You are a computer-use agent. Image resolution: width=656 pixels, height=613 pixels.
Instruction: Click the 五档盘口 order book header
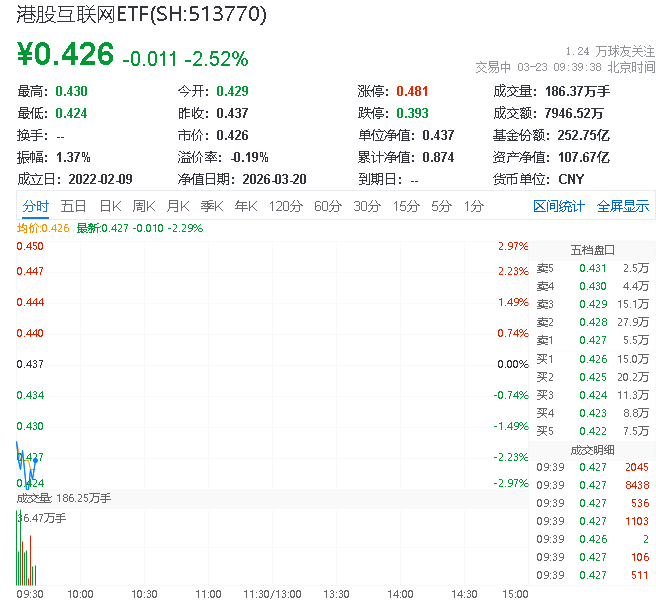coord(592,249)
